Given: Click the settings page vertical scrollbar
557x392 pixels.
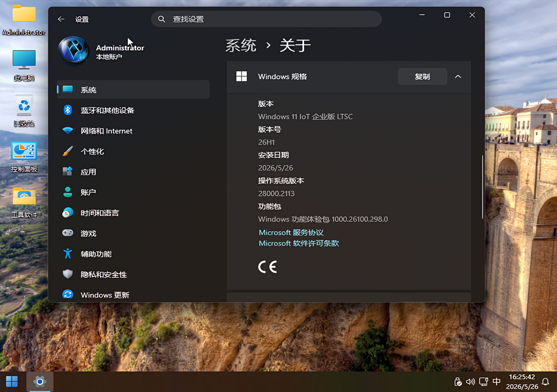Looking at the screenshot, I should 483,187.
